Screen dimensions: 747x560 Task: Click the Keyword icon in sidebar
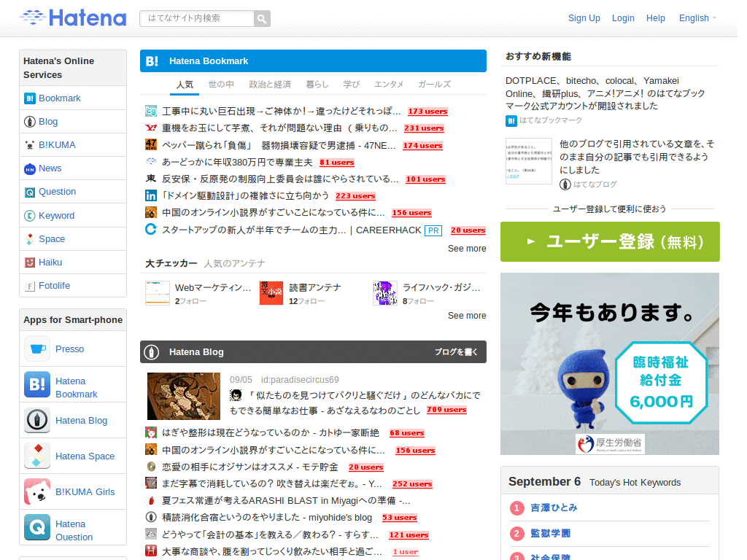(x=29, y=216)
